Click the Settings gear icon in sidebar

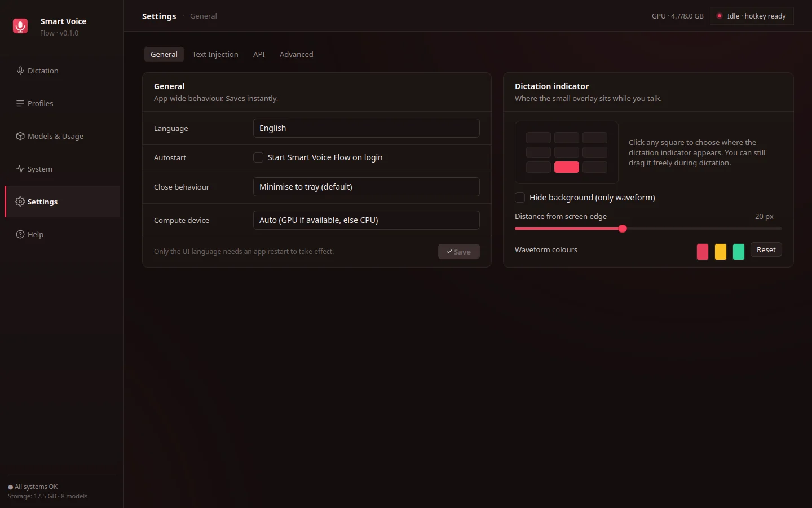[x=20, y=202]
